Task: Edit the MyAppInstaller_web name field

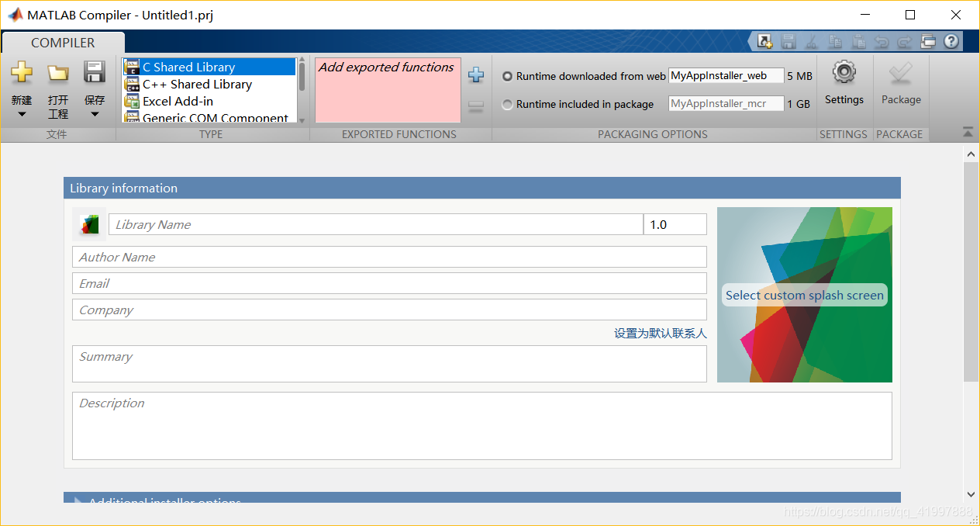Action: [726, 76]
